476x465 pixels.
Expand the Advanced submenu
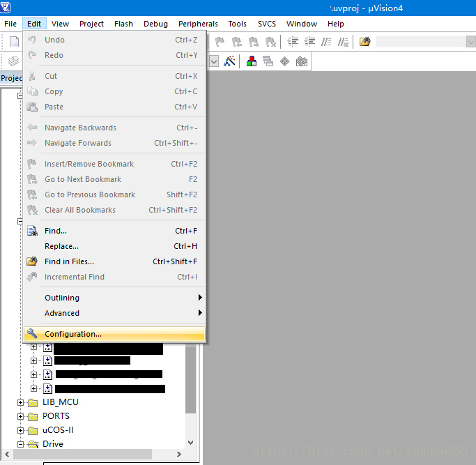tap(114, 313)
